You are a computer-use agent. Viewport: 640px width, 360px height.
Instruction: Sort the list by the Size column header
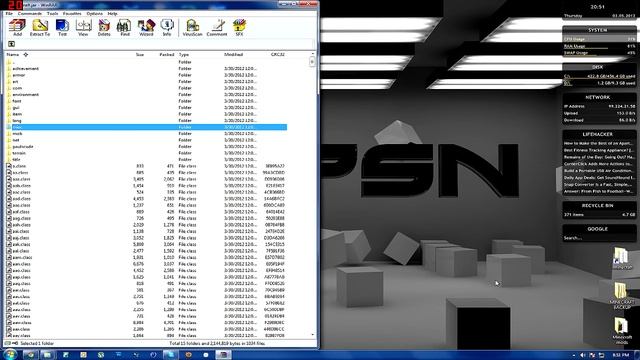tap(140, 54)
